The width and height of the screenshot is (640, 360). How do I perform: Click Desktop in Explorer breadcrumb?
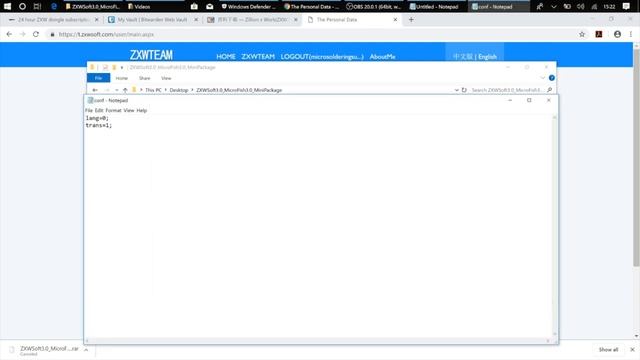point(179,90)
